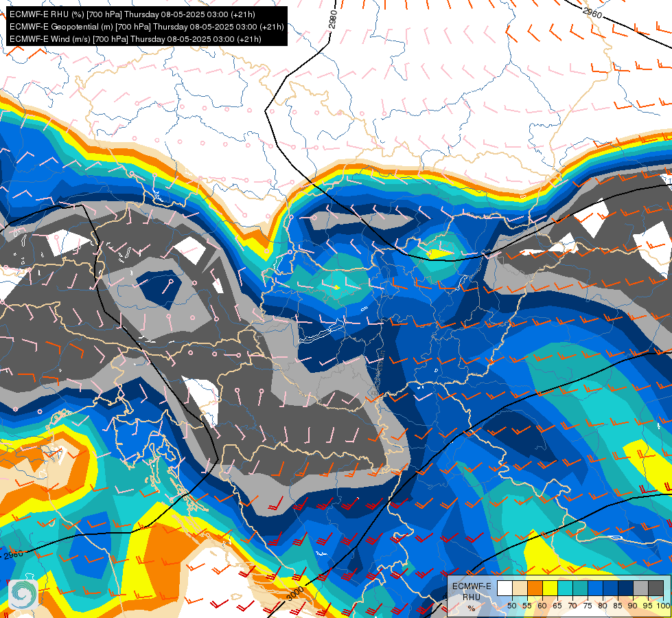The height and width of the screenshot is (618, 672).
Task: Click the ECMWF-E label in the legend
Action: tap(472, 586)
